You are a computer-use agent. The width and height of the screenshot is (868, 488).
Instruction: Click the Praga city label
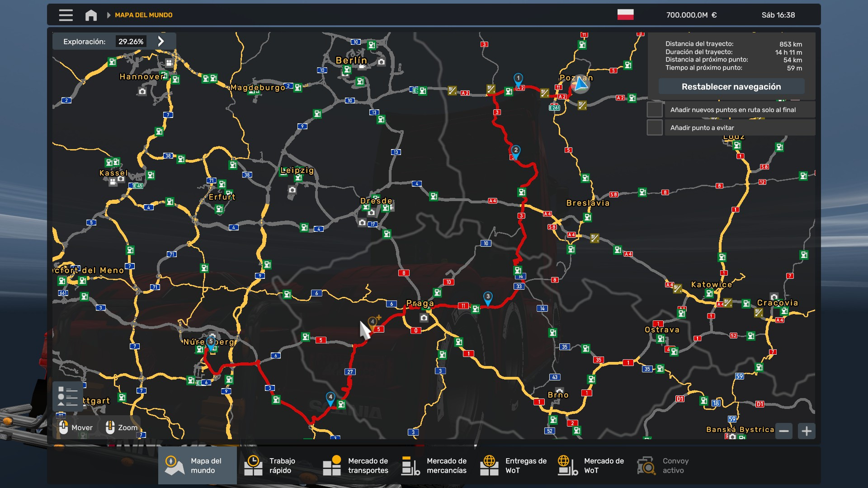(x=420, y=303)
